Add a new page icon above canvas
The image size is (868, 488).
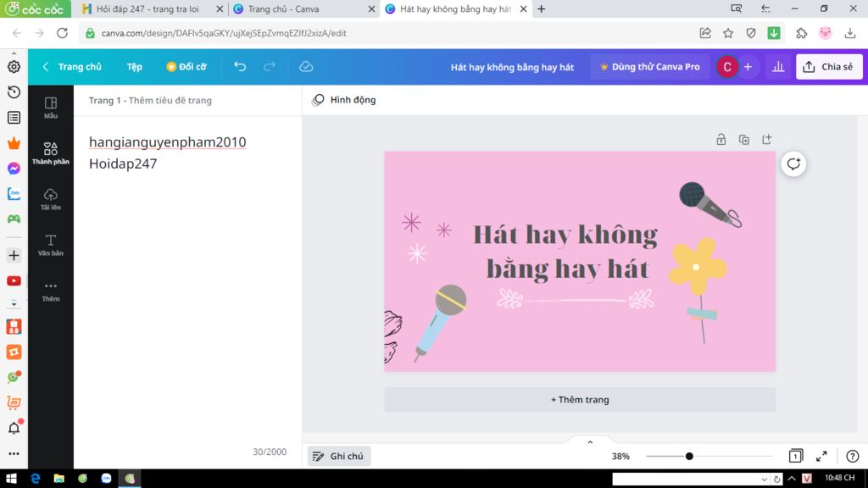click(x=766, y=140)
